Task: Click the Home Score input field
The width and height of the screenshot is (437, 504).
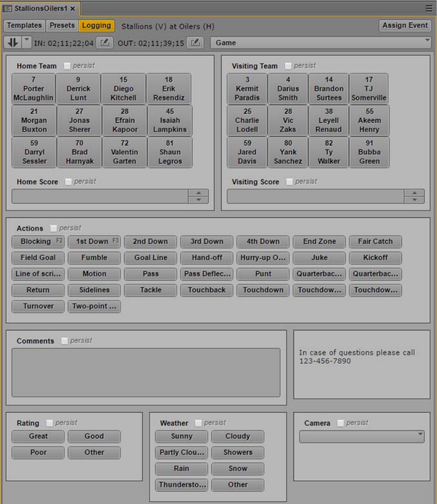Action: coord(100,196)
